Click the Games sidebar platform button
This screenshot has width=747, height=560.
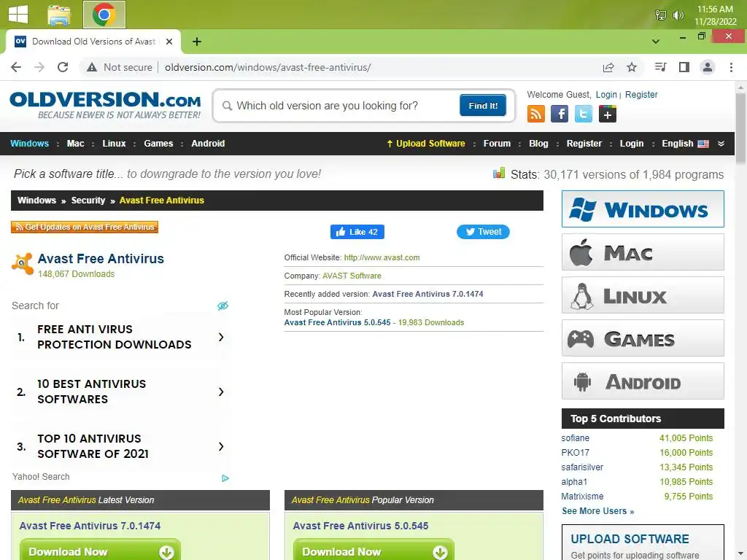click(x=643, y=338)
